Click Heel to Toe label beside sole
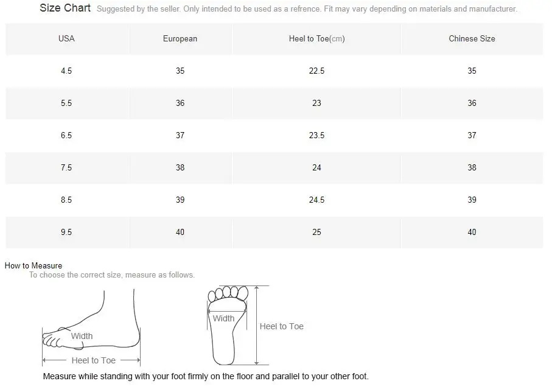Viewport: 552px width, 392px height. 281,326
